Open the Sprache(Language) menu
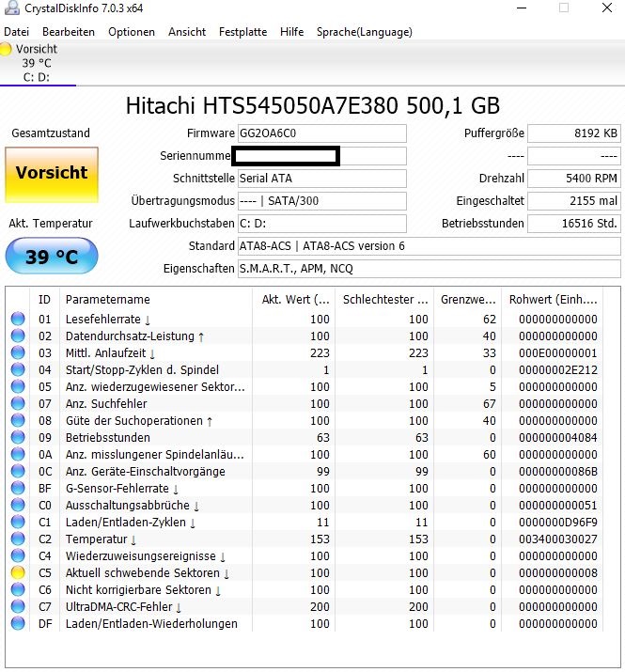Image resolution: width=625 pixels, height=672 pixels. (x=365, y=32)
